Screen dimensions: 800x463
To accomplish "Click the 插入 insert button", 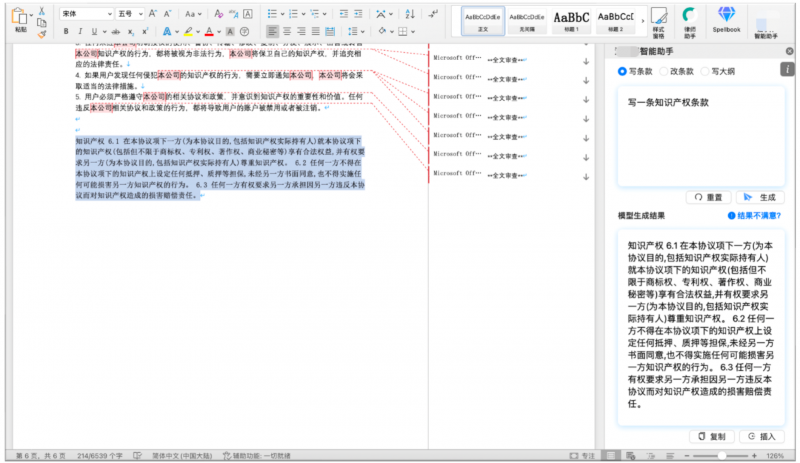I will point(762,436).
